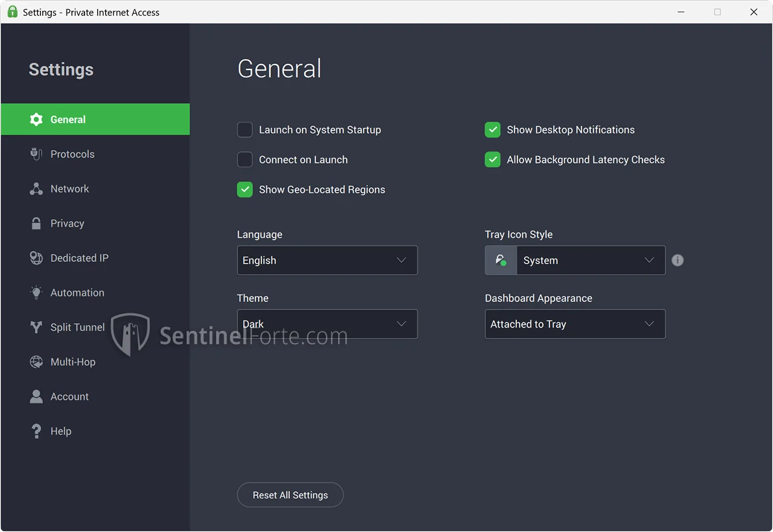773x532 pixels.
Task: Uncheck Allow Background Latency Checks
Action: coord(493,159)
